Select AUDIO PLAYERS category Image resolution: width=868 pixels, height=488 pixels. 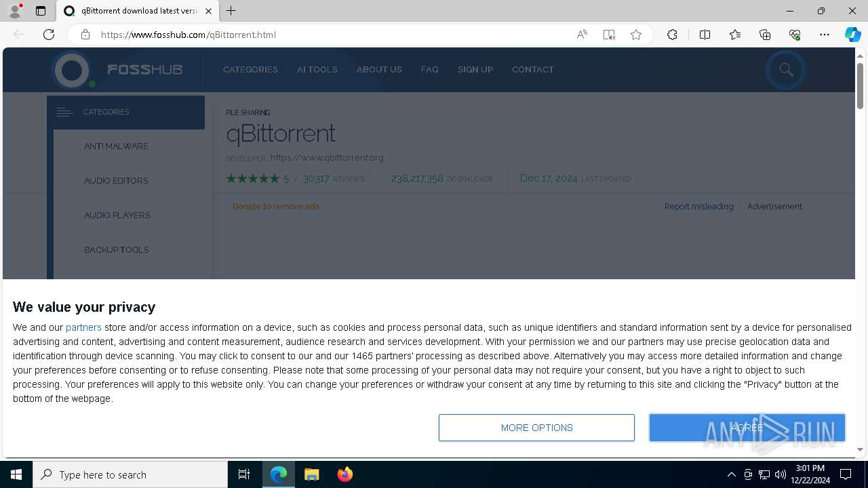pyautogui.click(x=117, y=216)
